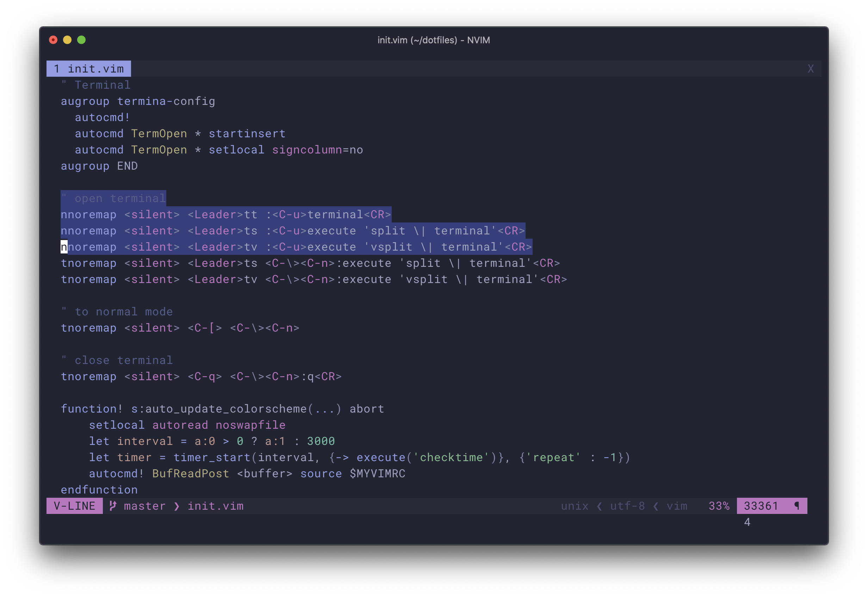Click the master branch name in statusline

point(144,506)
